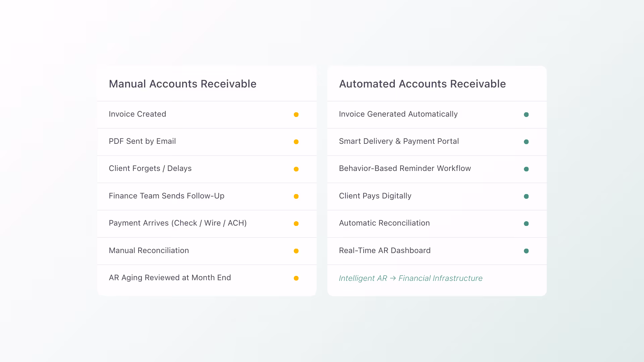Click the Manual Accounts Receivable heading
The height and width of the screenshot is (362, 644).
click(x=182, y=84)
